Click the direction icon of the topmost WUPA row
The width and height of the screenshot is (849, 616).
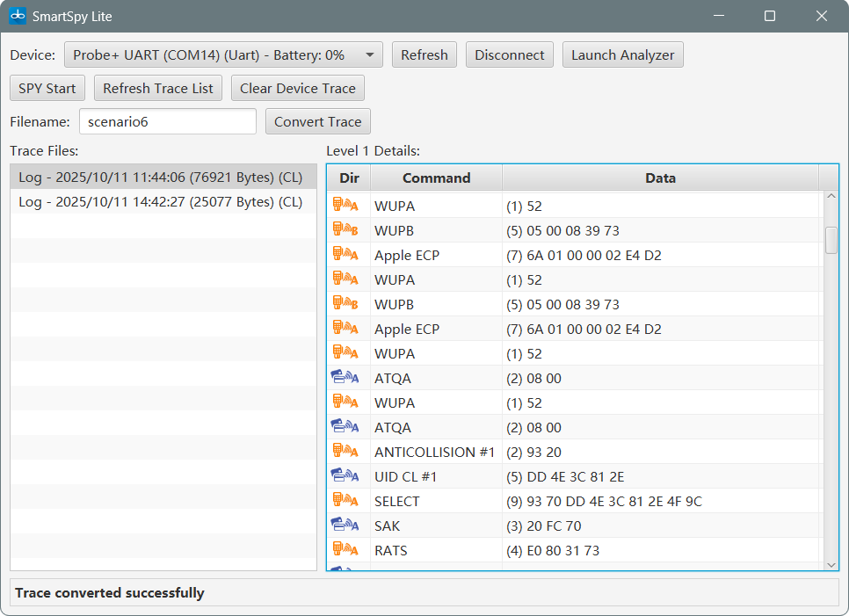click(345, 205)
